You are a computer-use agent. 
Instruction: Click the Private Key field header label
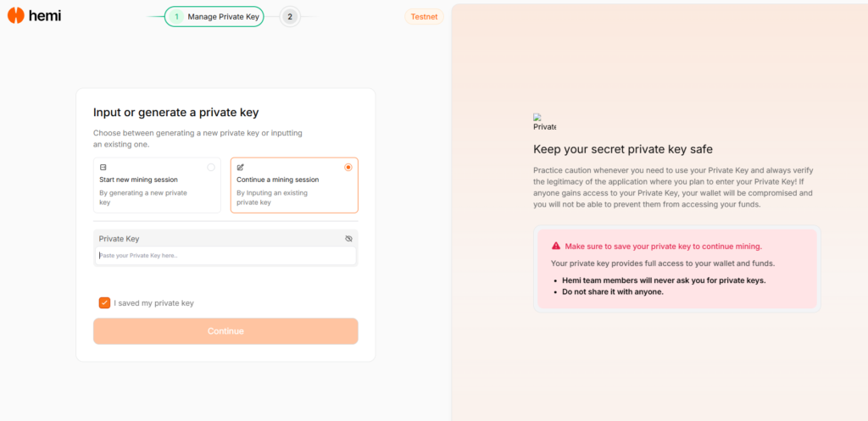click(x=119, y=238)
